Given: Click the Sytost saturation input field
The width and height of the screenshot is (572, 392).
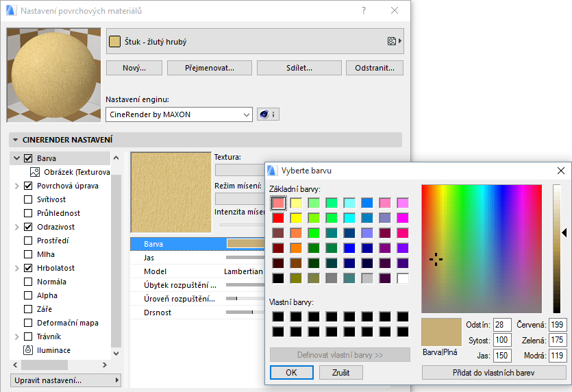Looking at the screenshot, I should click(x=502, y=340).
